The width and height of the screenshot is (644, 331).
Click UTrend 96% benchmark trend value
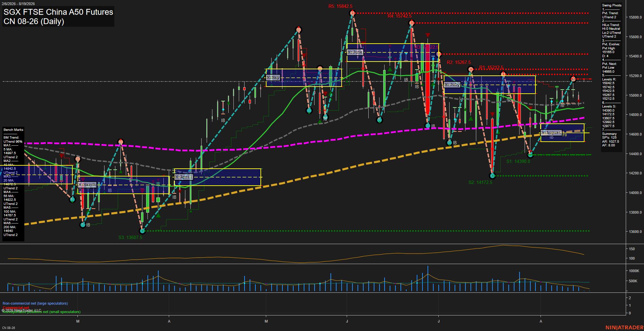point(13,142)
